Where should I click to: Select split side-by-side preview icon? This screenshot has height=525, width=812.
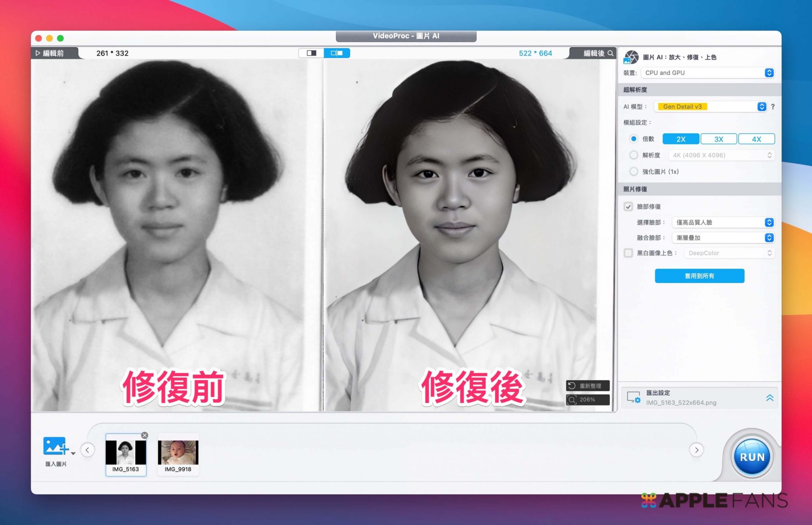point(337,53)
